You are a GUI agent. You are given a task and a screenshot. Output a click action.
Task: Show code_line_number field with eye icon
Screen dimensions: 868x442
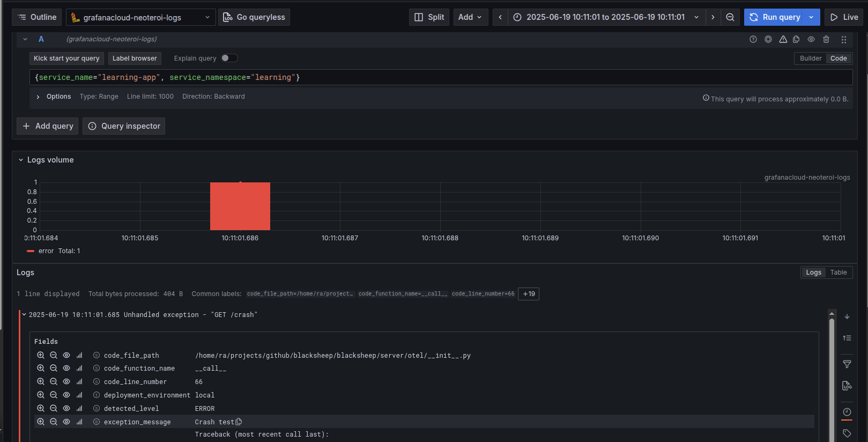click(66, 381)
